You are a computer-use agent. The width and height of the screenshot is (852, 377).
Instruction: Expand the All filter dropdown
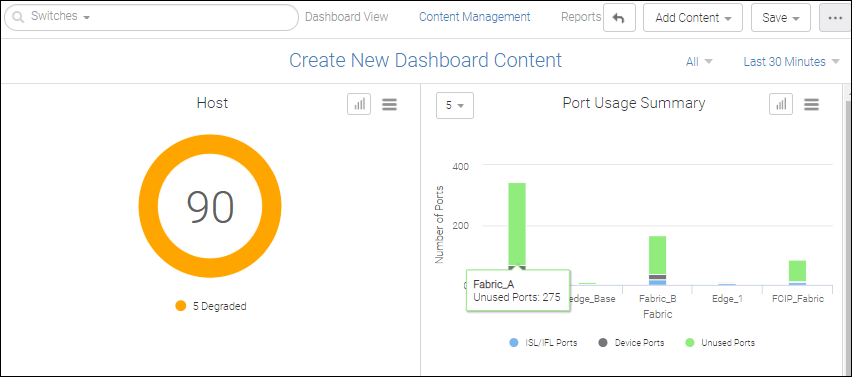699,62
